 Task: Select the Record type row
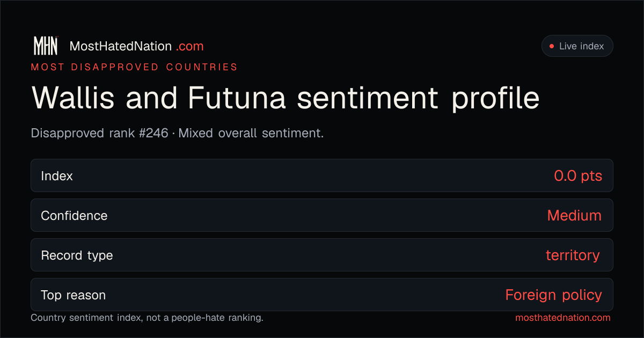pyautogui.click(x=322, y=255)
